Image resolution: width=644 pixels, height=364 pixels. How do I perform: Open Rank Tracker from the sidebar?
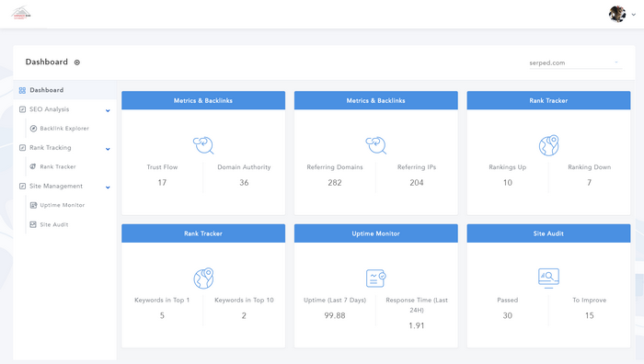pos(58,166)
